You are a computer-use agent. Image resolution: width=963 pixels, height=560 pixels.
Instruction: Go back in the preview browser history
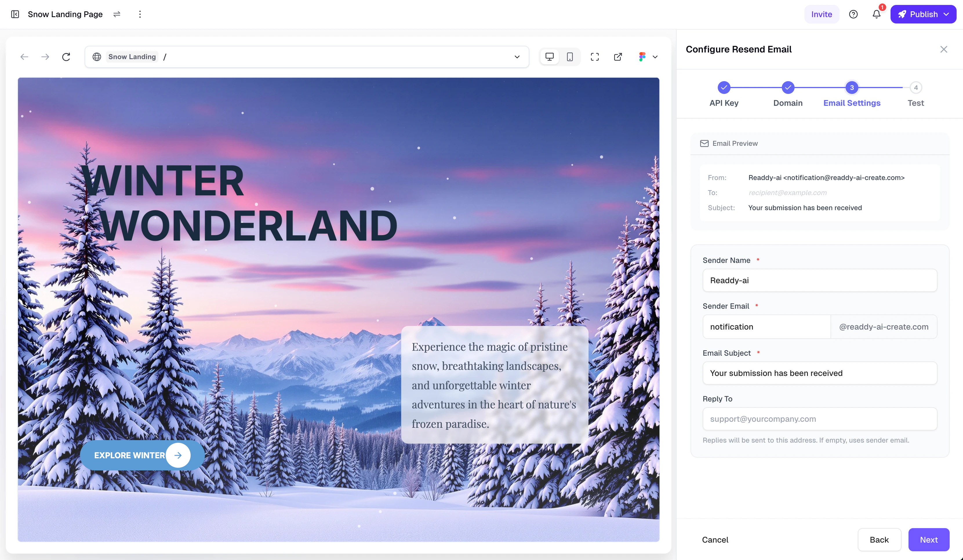24,57
